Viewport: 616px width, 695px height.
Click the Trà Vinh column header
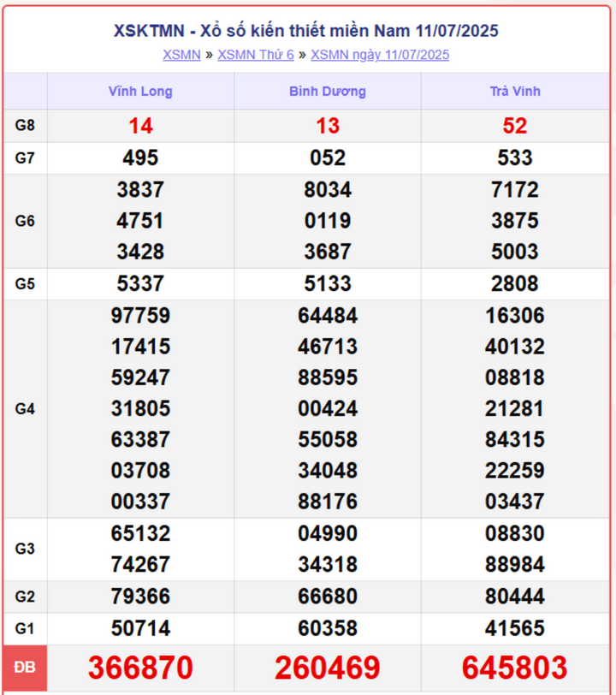515,92
